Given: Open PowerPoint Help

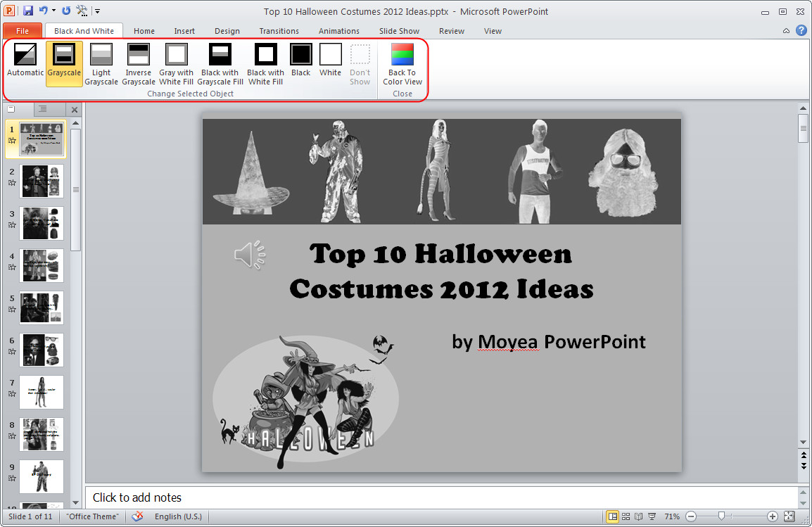Looking at the screenshot, I should pyautogui.click(x=801, y=31).
